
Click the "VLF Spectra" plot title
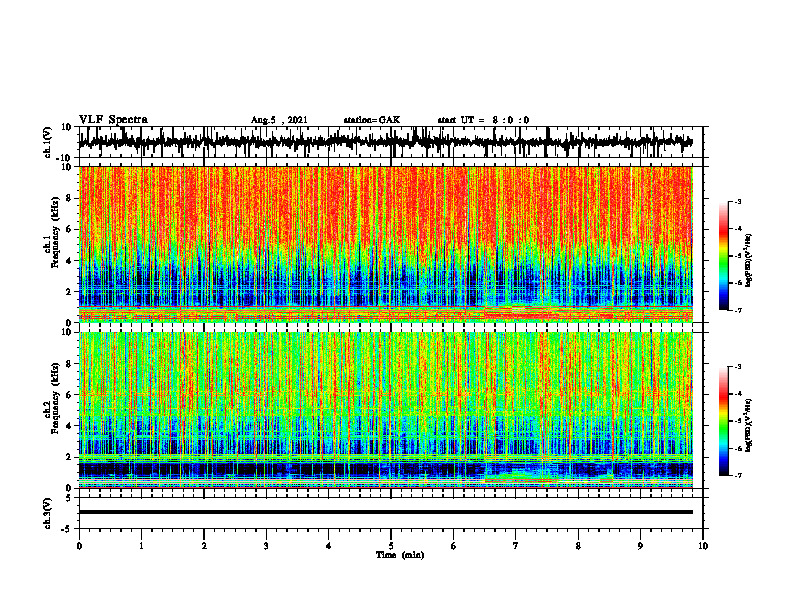click(113, 120)
